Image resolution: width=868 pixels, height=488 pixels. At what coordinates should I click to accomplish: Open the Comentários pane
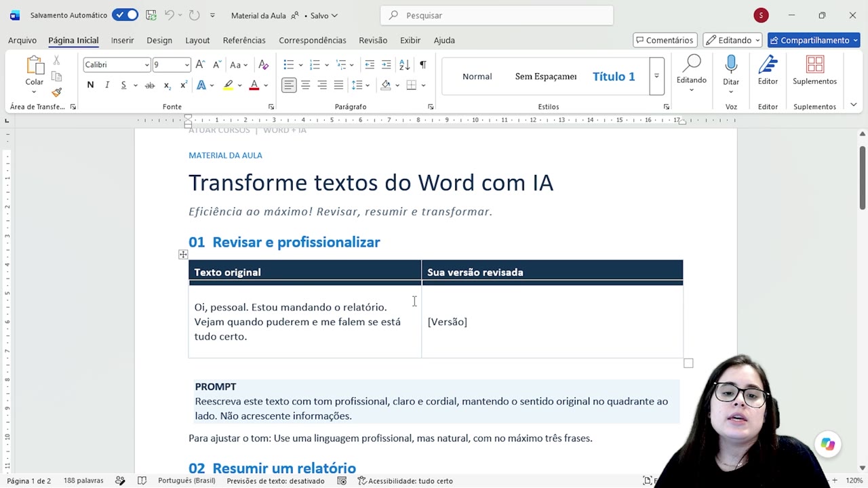click(x=664, y=40)
